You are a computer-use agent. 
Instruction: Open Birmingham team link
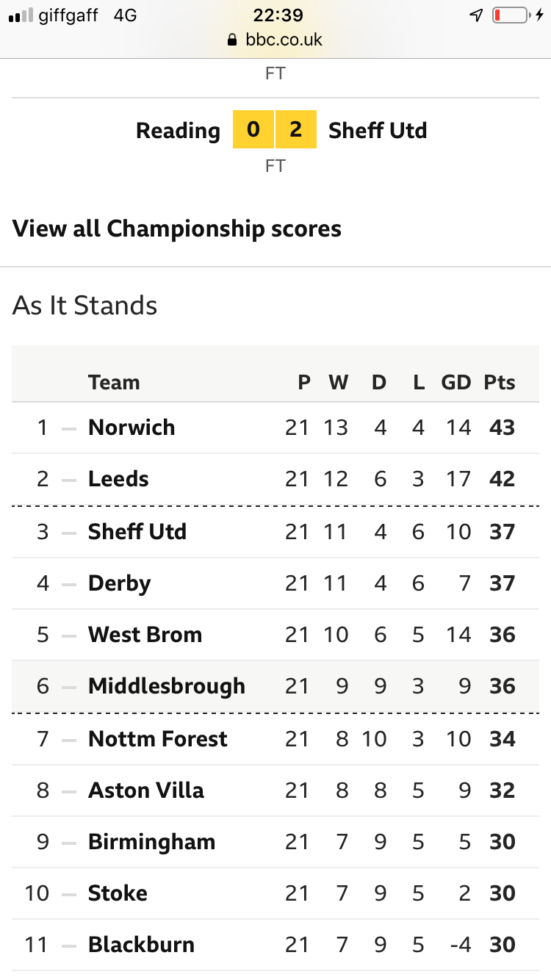(151, 842)
